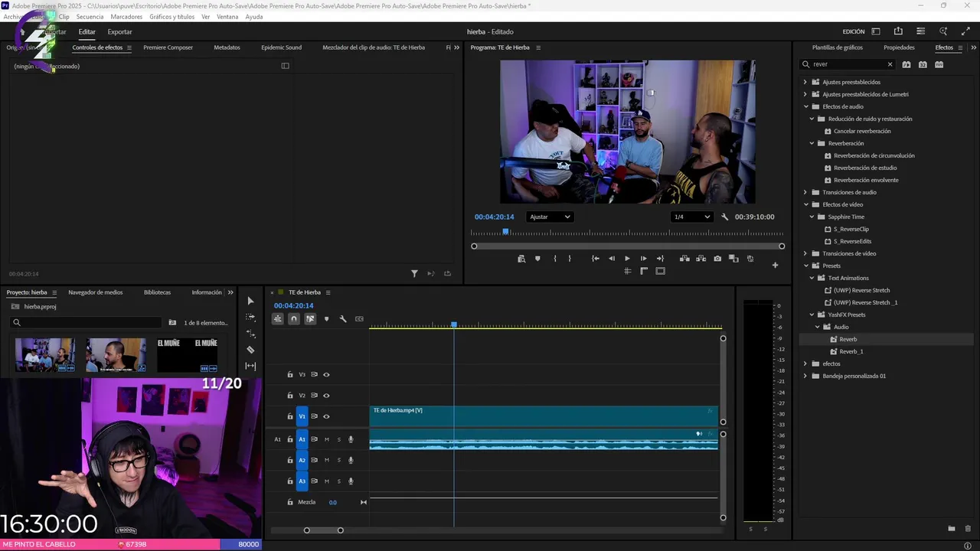The height and width of the screenshot is (551, 980).
Task: Delete custom item in Effects panel
Action: pos(968,529)
